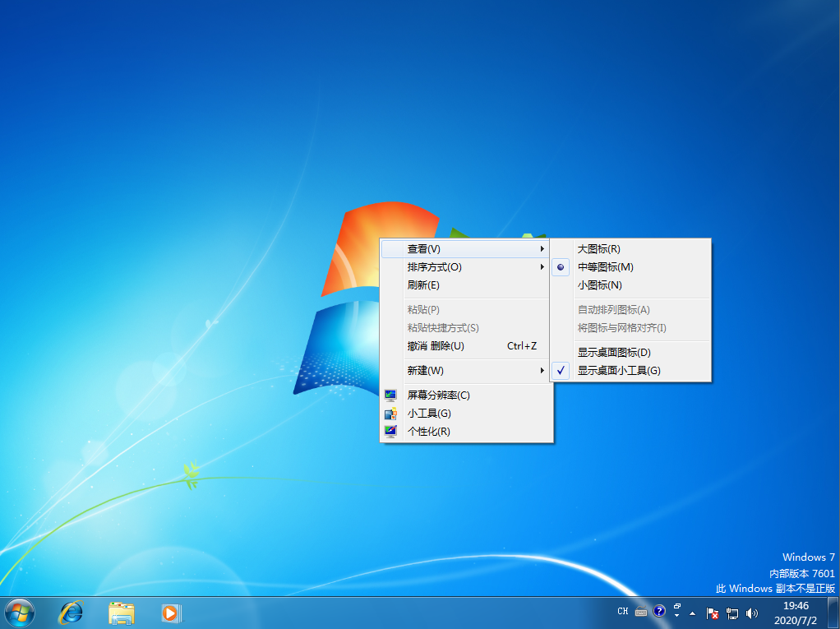Launch Windows Media Player from the taskbar
This screenshot has width=840, height=629.
[171, 612]
